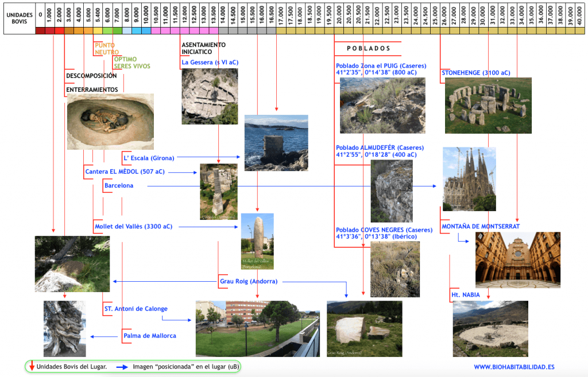Select the "L' Escala (Girona)" label
588x377 pixels.
(x=149, y=158)
